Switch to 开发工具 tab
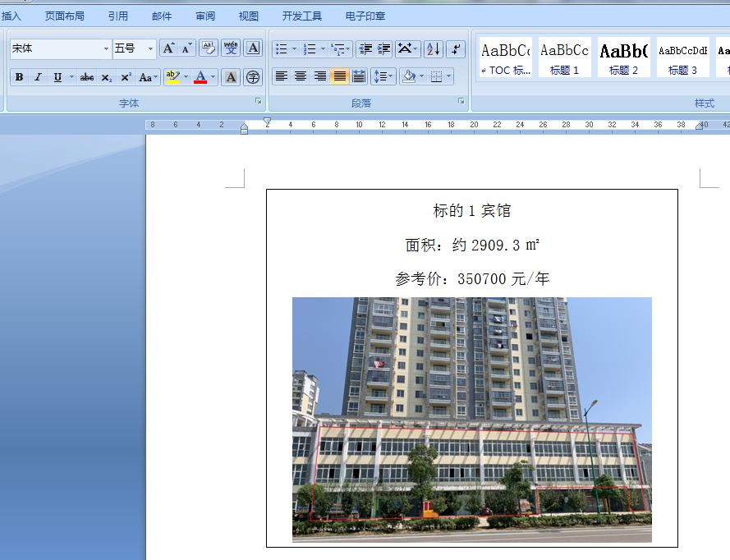This screenshot has width=730, height=560. pyautogui.click(x=301, y=16)
